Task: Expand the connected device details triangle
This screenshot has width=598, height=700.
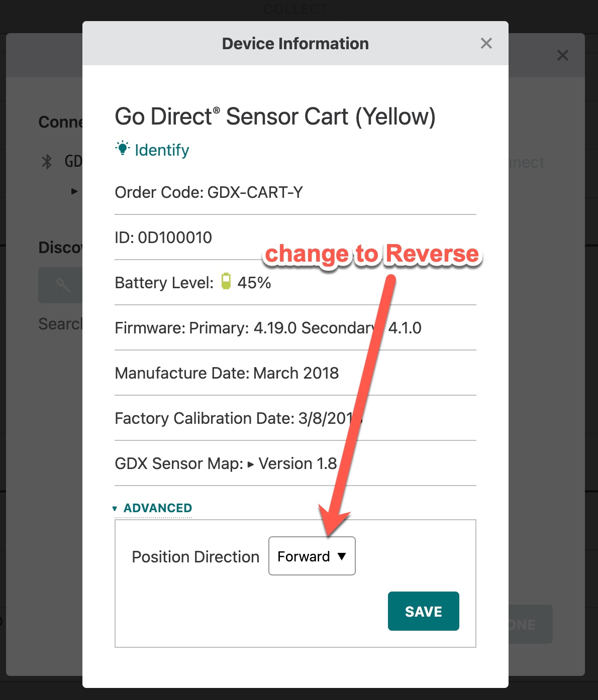Action: (x=73, y=191)
